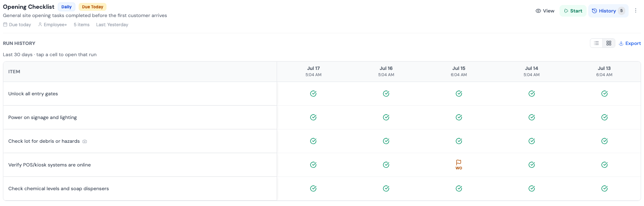Image resolution: width=644 pixels, height=206 pixels.
Task: Click Verify POS/kiosk systems are online label
Action: pos(50,165)
